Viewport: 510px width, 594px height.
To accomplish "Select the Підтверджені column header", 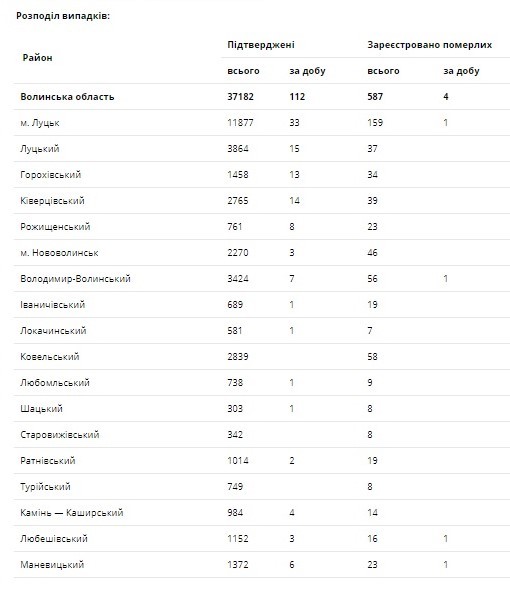I will (x=261, y=45).
